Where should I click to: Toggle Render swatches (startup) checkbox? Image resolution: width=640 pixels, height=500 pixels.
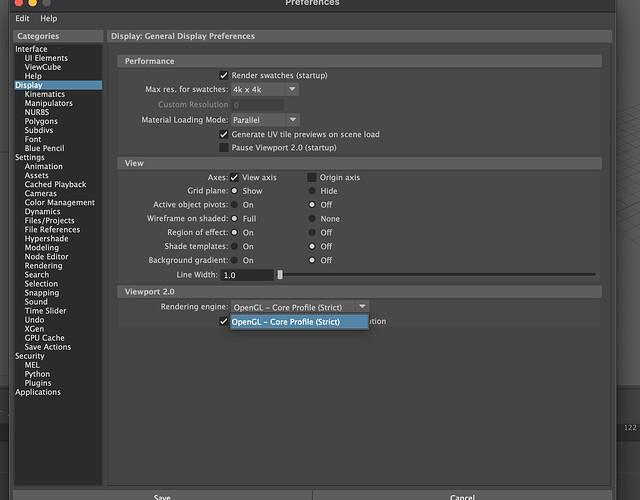click(224, 75)
